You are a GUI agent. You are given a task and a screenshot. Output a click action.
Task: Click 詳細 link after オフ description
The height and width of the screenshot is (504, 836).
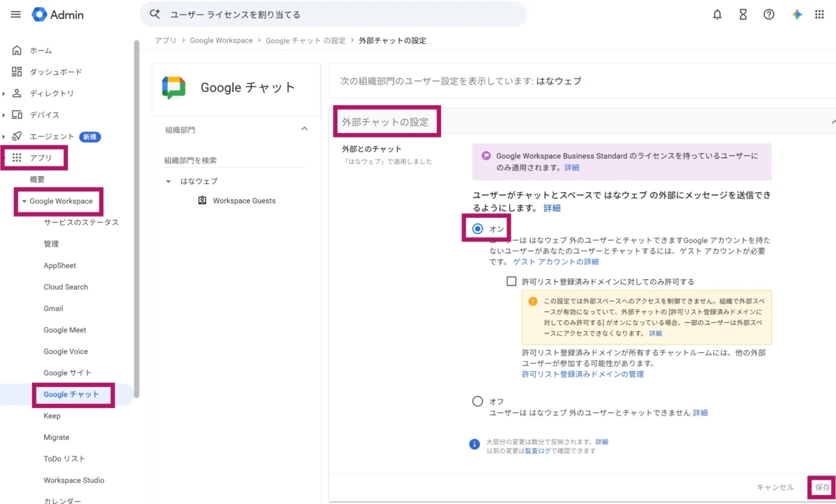tap(700, 413)
